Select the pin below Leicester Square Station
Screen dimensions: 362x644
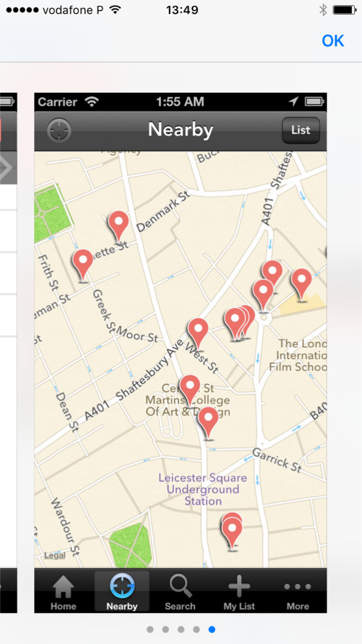tap(232, 530)
